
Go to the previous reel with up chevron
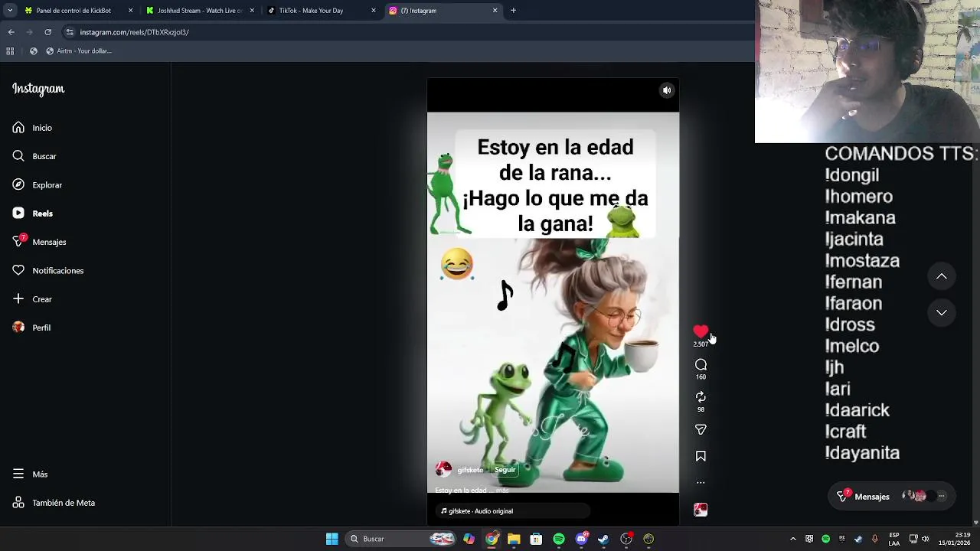click(x=942, y=276)
